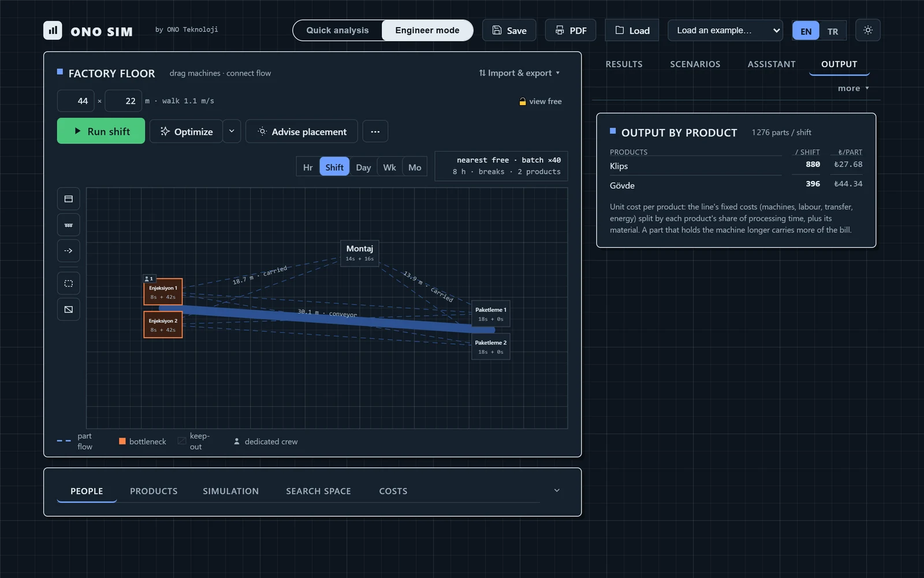Open the three-dots more actions button
Screen dimensions: 924x578
(x=375, y=132)
